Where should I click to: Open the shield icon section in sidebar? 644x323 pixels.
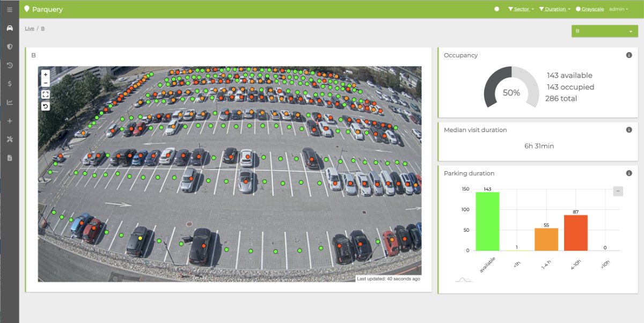click(9, 47)
